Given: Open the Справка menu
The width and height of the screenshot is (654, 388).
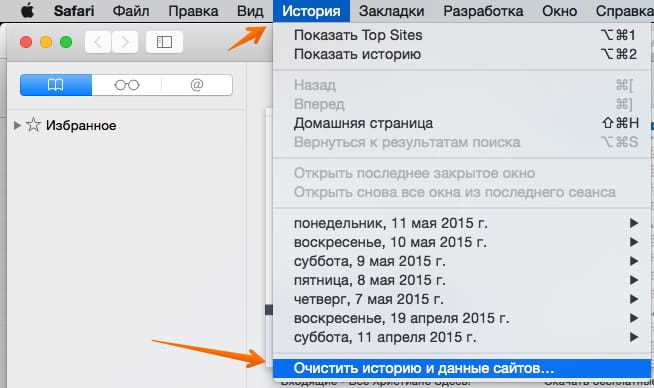Looking at the screenshot, I should click(624, 11).
